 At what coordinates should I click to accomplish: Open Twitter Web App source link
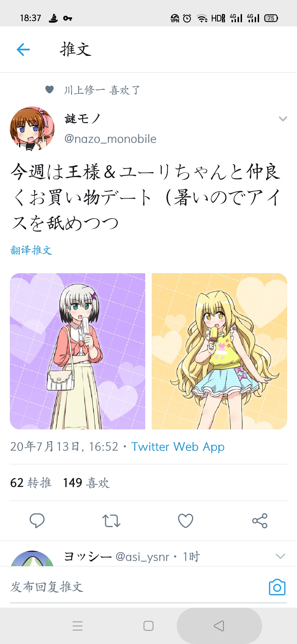(x=178, y=447)
